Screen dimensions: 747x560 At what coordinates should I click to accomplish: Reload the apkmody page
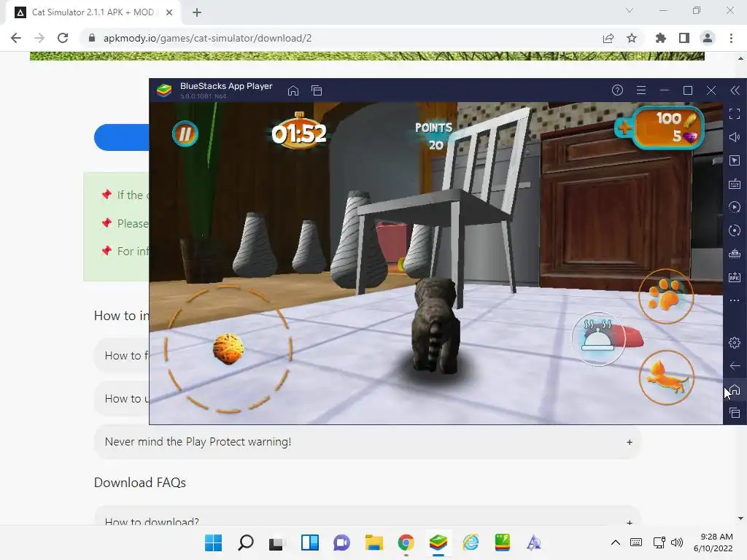(63, 38)
